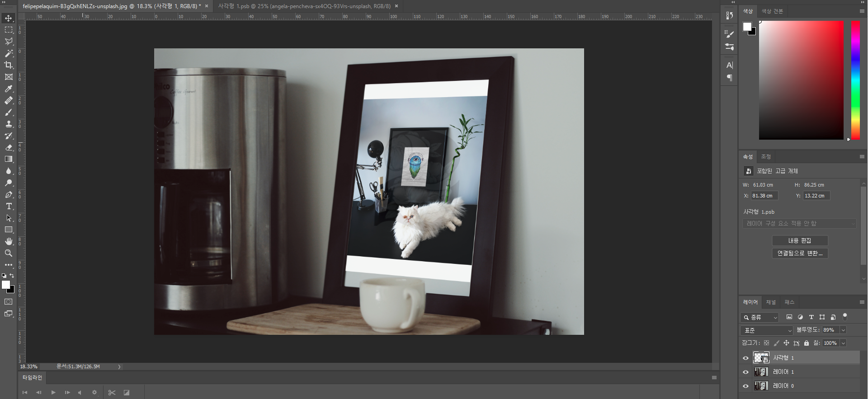Select the Clone Stamp tool
Image resolution: width=868 pixels, height=399 pixels.
[9, 124]
